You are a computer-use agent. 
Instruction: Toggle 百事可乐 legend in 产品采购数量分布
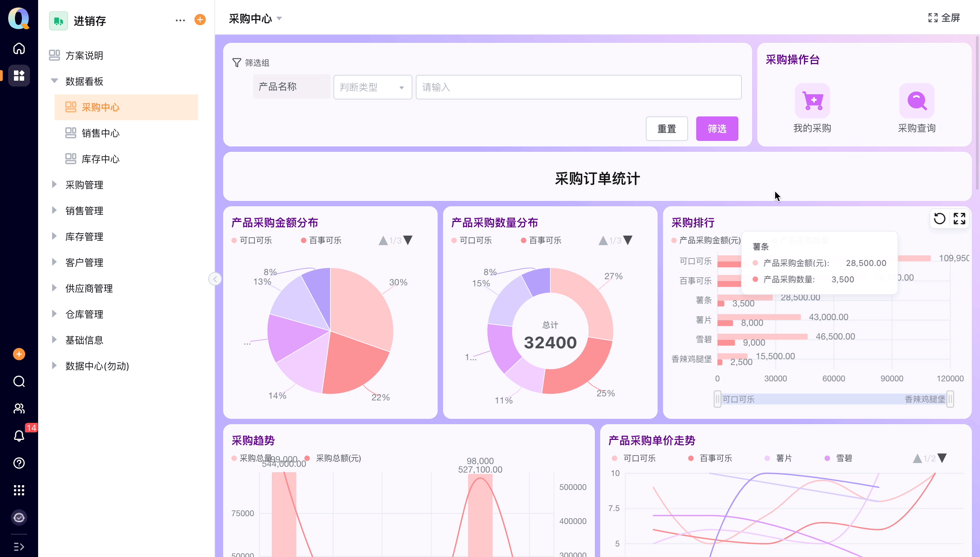(541, 240)
